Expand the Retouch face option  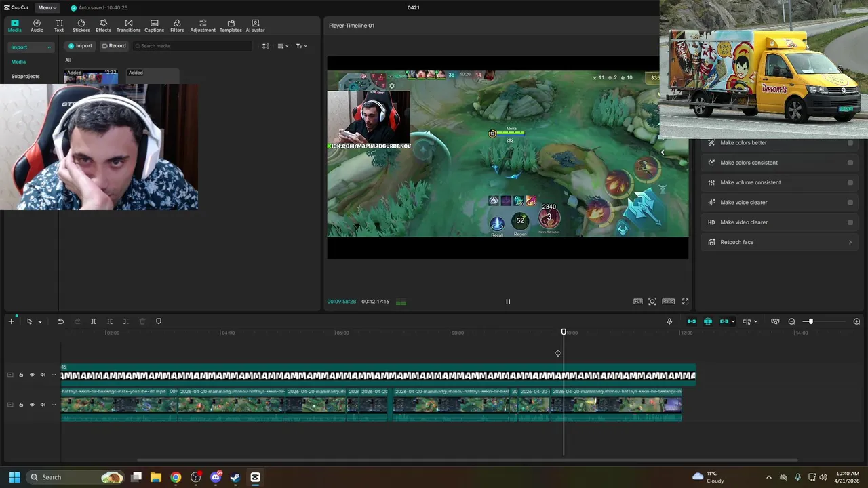coord(779,242)
